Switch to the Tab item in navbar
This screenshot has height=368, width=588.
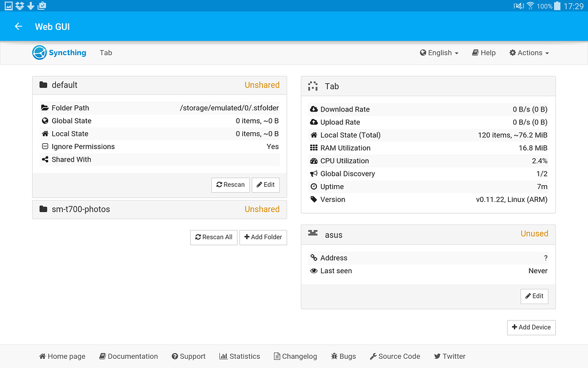[x=106, y=52]
